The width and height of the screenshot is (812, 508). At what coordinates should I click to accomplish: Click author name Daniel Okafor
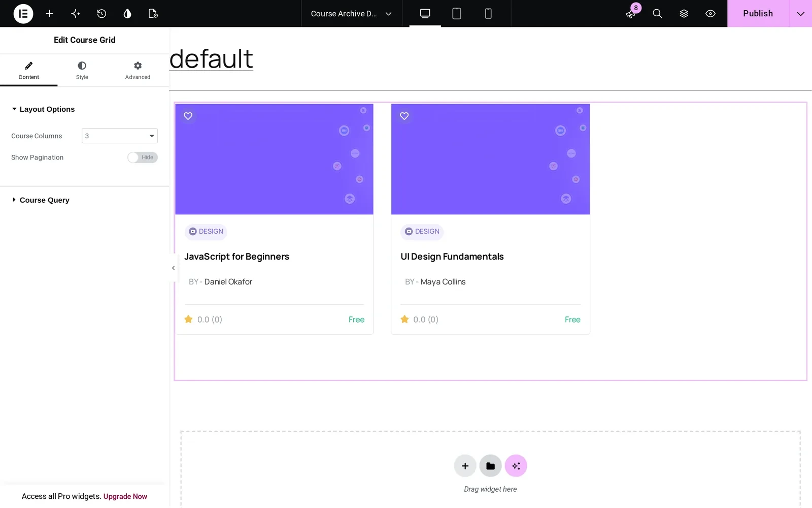coord(228,282)
